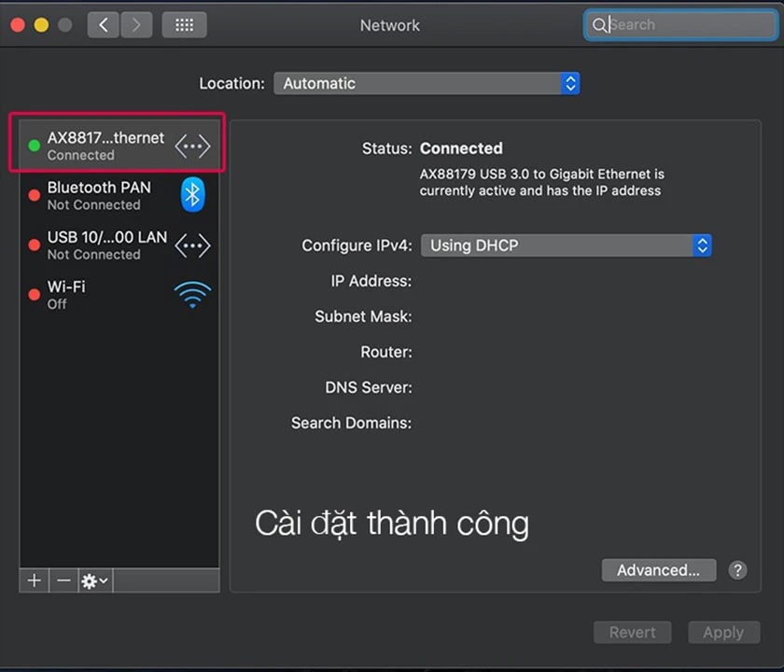Show all preferences grid button

[x=184, y=25]
